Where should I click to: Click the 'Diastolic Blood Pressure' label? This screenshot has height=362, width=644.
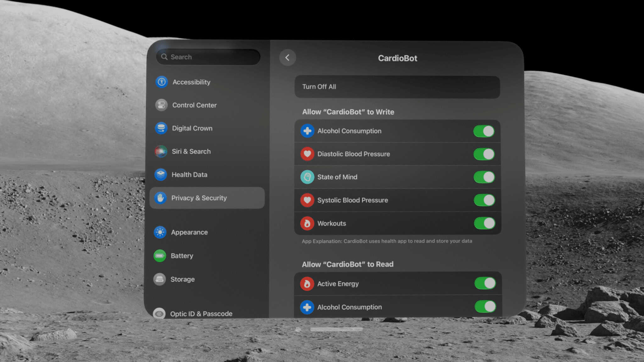point(353,154)
